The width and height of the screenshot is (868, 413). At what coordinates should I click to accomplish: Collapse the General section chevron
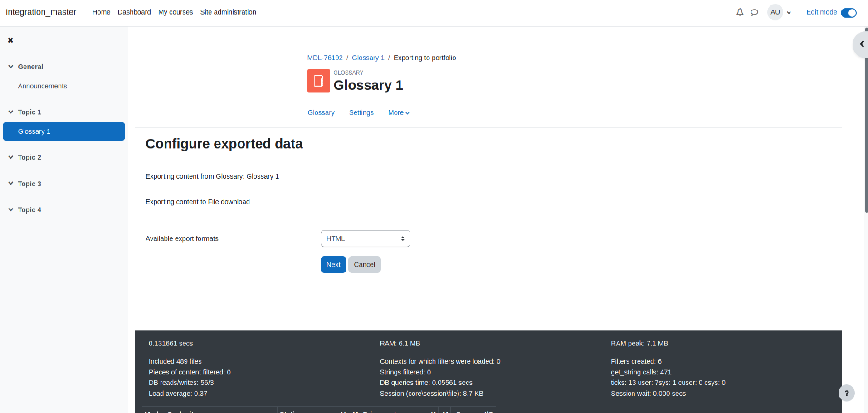[11, 67]
